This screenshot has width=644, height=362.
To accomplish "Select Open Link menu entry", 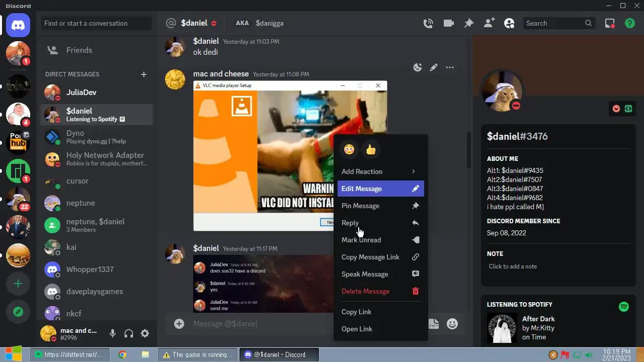I will (x=381, y=329).
